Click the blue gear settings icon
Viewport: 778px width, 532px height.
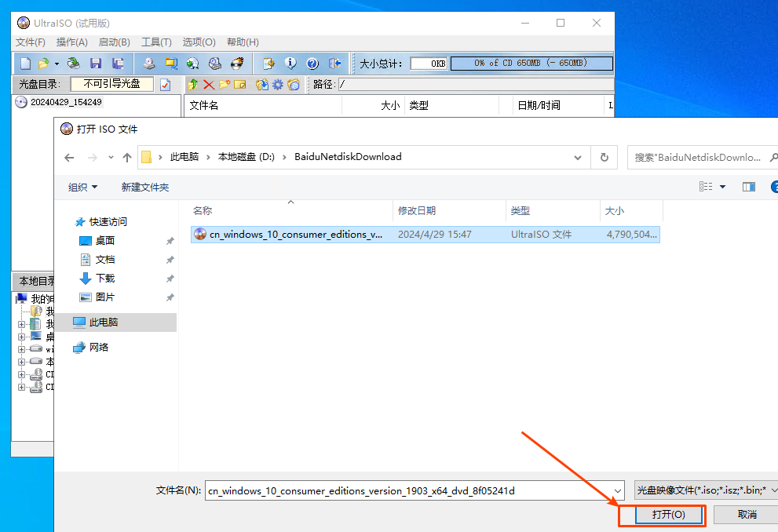point(278,85)
